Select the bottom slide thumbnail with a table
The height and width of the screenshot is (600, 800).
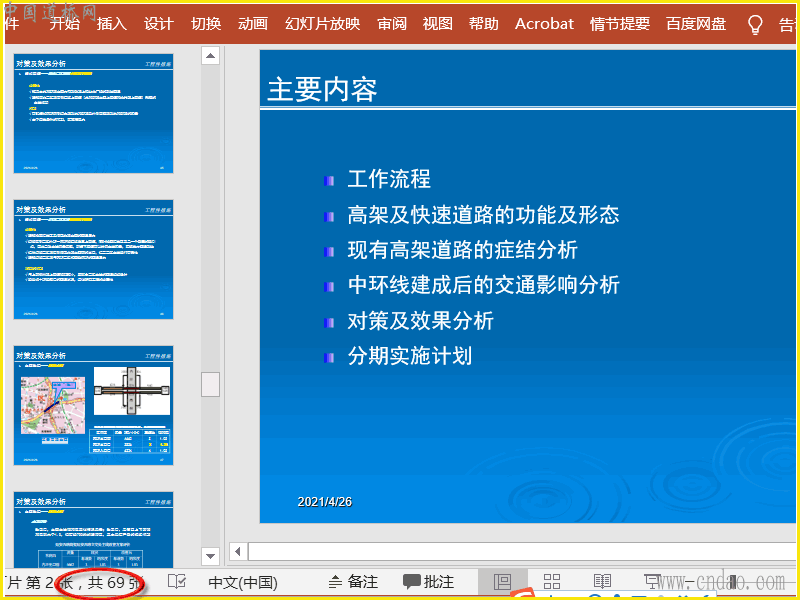pos(93,529)
